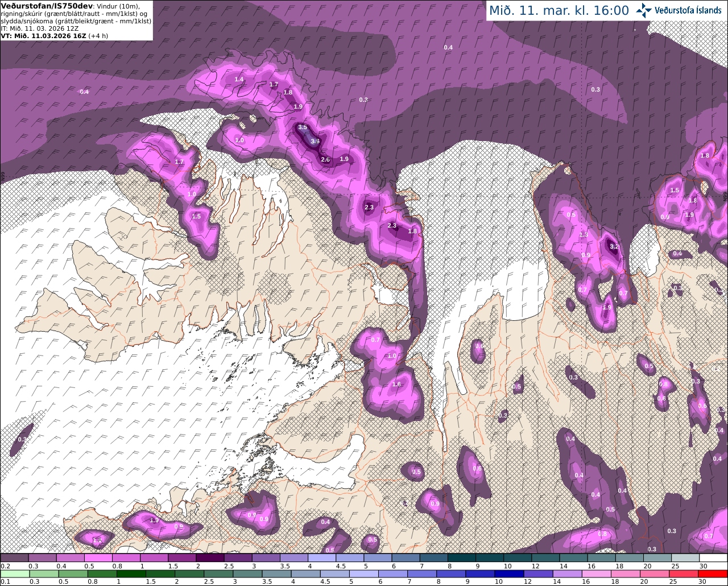
Task: Click the 1.6 precipitation value on the map
Action: 396,385
